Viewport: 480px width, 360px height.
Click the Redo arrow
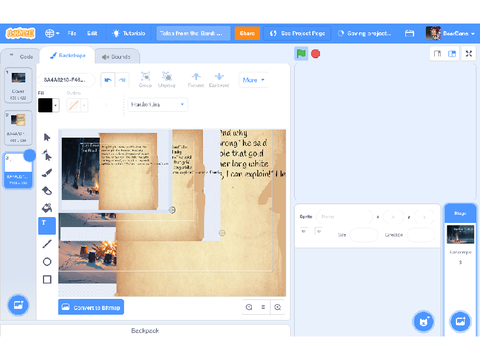122,80
